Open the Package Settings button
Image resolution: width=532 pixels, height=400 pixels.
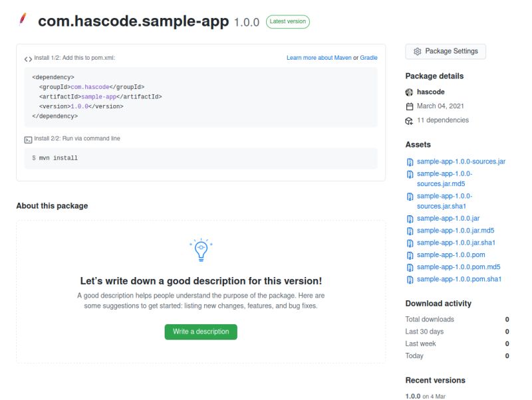click(445, 51)
